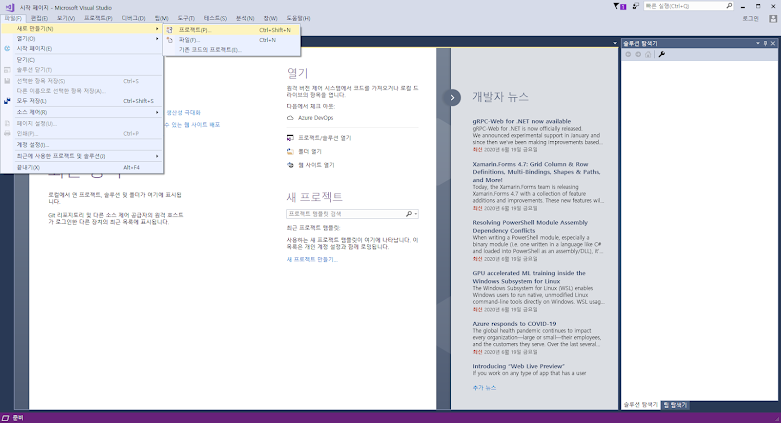Close the 솔루션 탐색기 panel
The height and width of the screenshot is (423, 781).
tap(773, 43)
